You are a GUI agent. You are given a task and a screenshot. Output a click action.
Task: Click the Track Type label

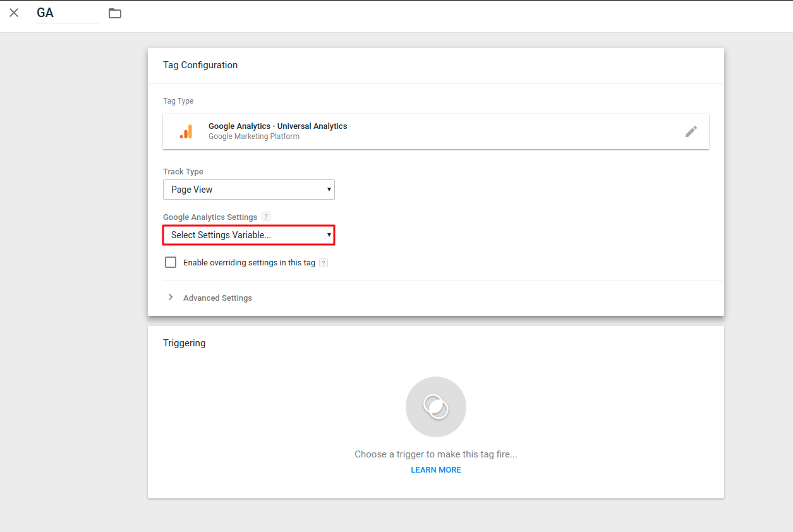click(183, 171)
